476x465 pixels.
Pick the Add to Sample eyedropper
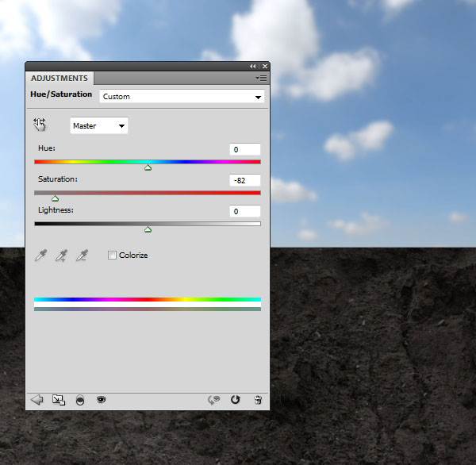click(x=61, y=256)
